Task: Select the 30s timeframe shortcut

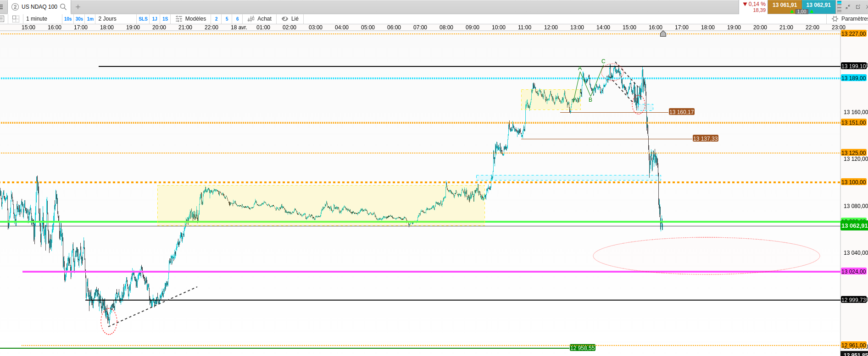Action: tap(79, 19)
